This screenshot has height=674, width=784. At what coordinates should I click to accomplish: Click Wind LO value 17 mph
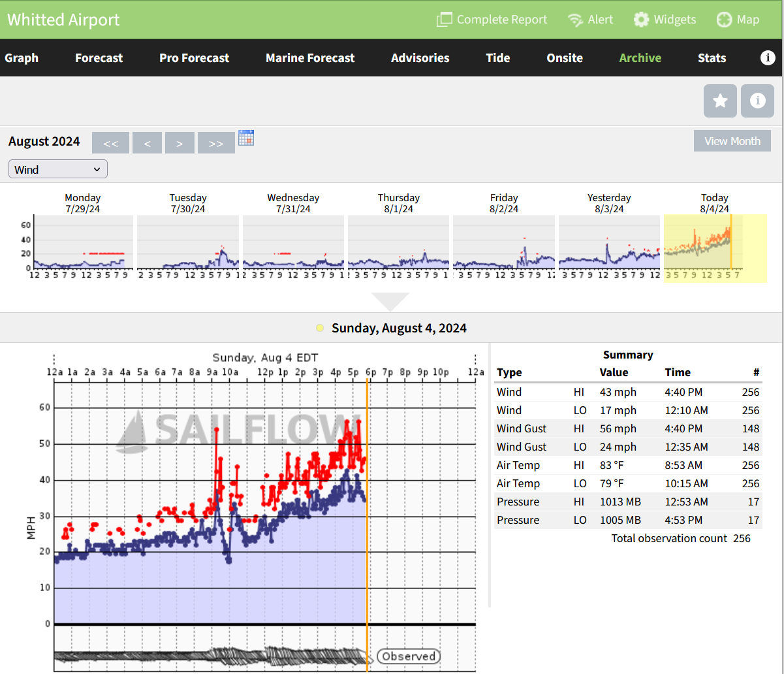(617, 410)
